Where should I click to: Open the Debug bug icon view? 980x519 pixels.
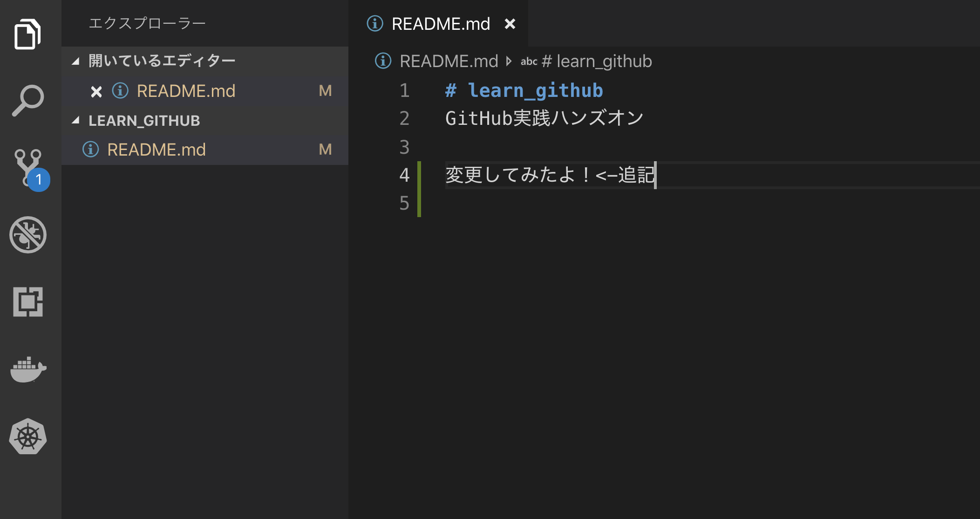coord(28,235)
